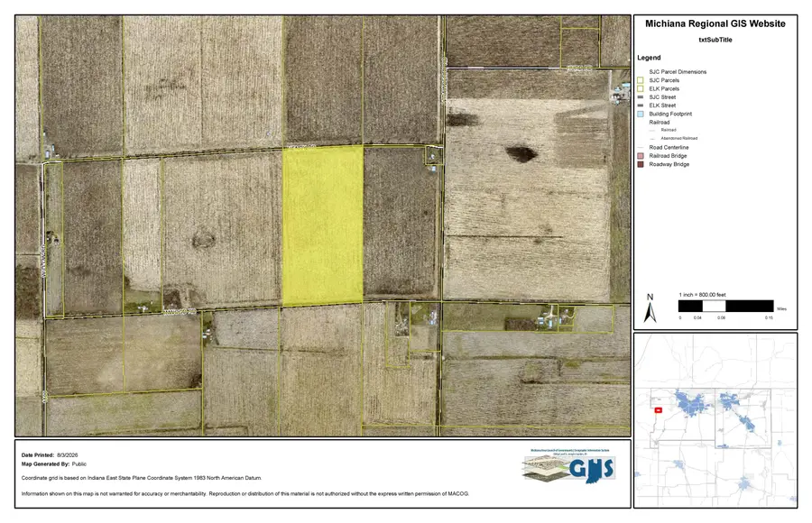
Task: Click the "txtSubTitle" placeholder text
Action: pyautogui.click(x=715, y=40)
